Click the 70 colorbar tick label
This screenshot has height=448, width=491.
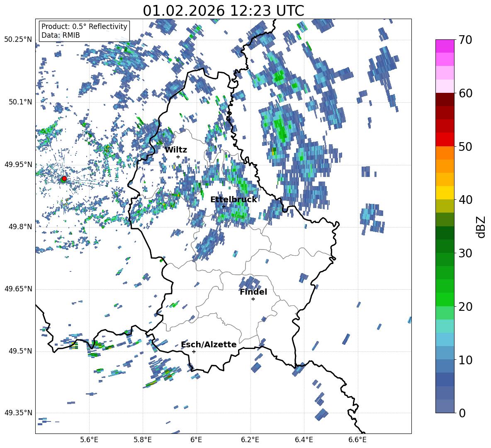coord(465,40)
